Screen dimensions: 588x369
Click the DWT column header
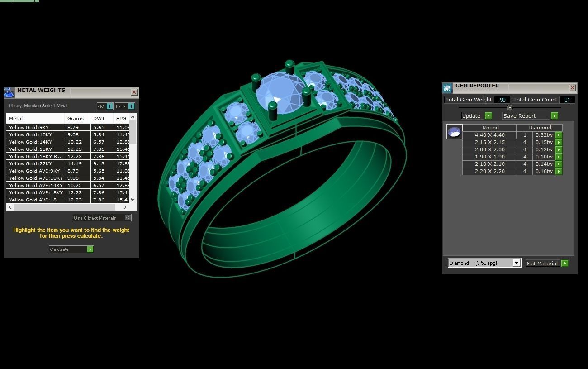[x=102, y=118]
